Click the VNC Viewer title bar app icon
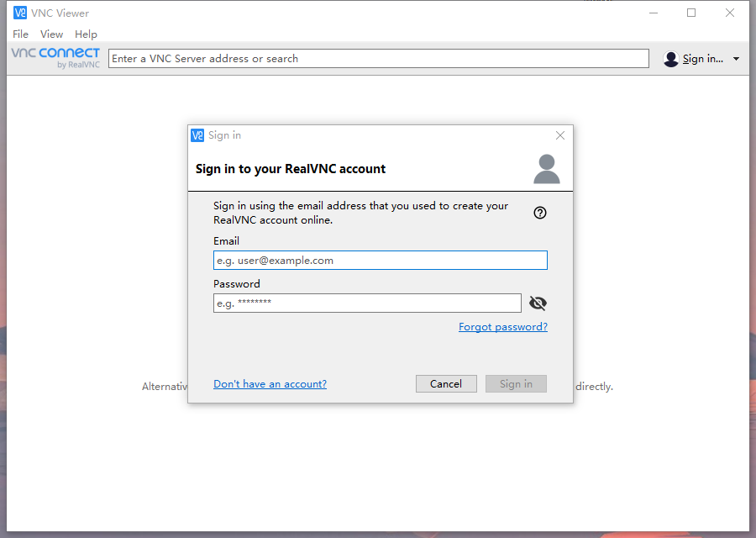The height and width of the screenshot is (538, 756). 20,13
